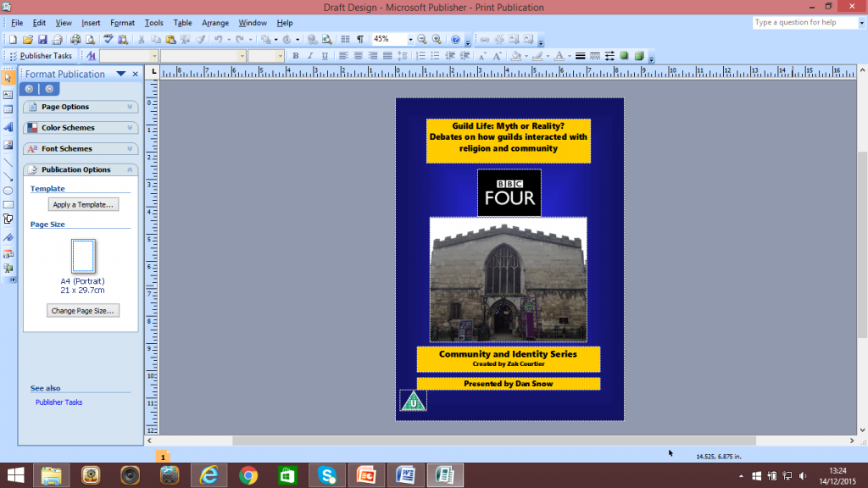Select the Line drawing tool
The height and width of the screenshot is (488, 868).
(x=8, y=163)
